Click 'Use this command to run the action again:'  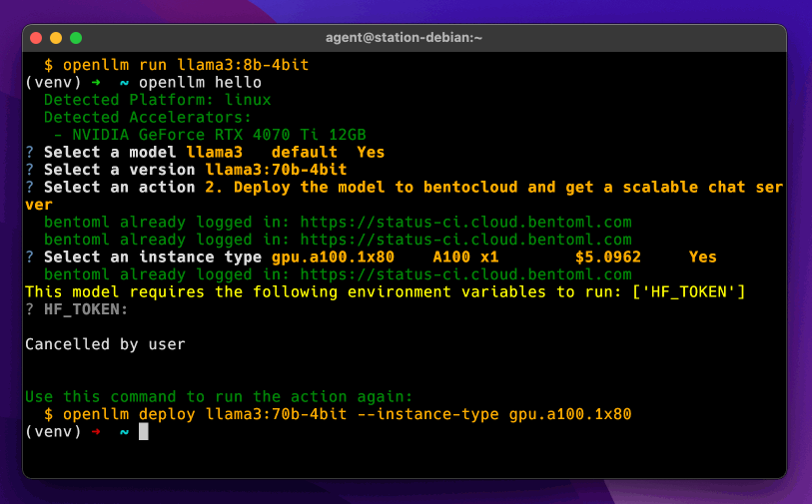point(219,397)
